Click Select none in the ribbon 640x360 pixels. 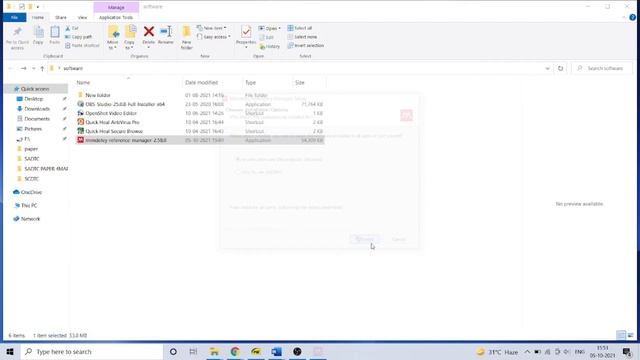click(x=302, y=37)
